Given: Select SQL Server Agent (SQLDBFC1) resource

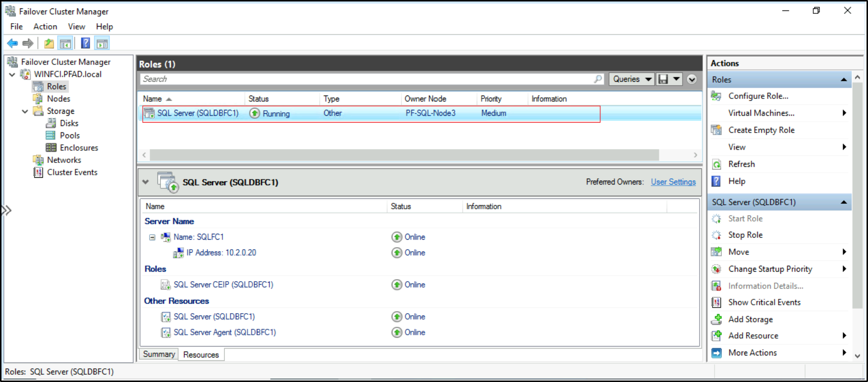Looking at the screenshot, I should [x=224, y=333].
